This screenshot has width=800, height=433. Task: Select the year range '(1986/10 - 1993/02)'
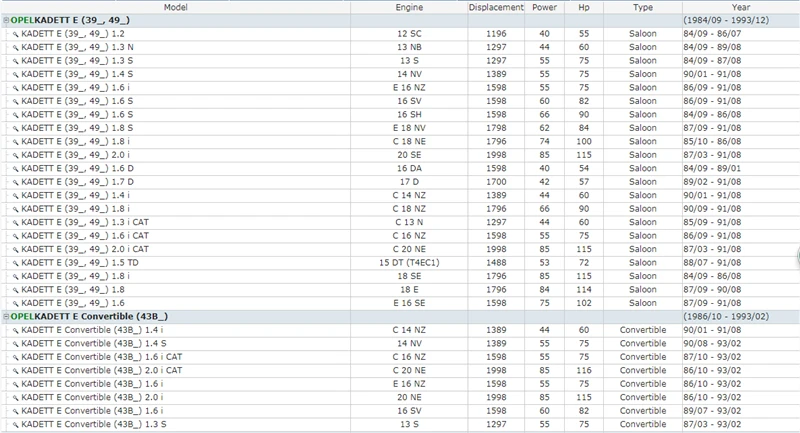coord(726,317)
